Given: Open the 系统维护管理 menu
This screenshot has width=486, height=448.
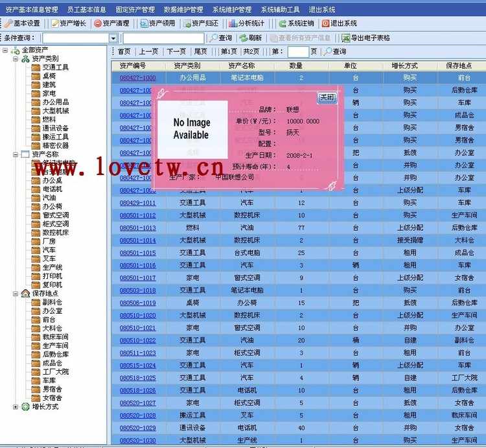Looking at the screenshot, I should [232, 10].
